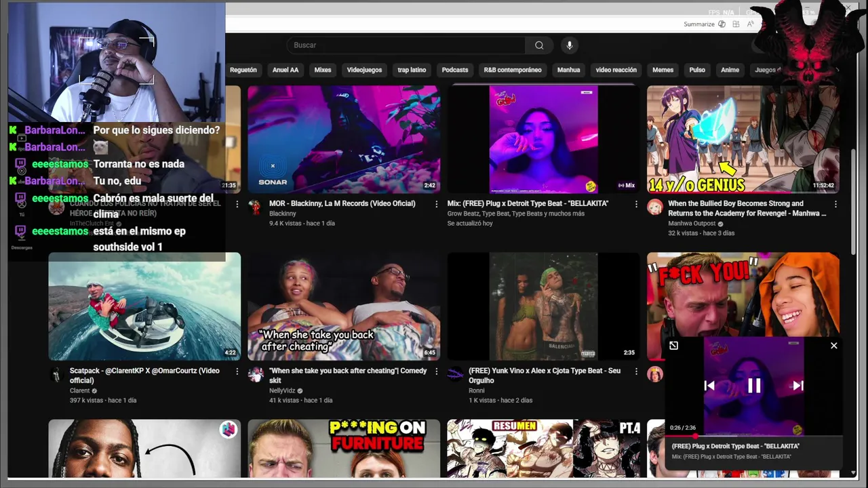Open Blackinny channel avatar
Viewport: 868px width, 488px height.
[x=256, y=207]
